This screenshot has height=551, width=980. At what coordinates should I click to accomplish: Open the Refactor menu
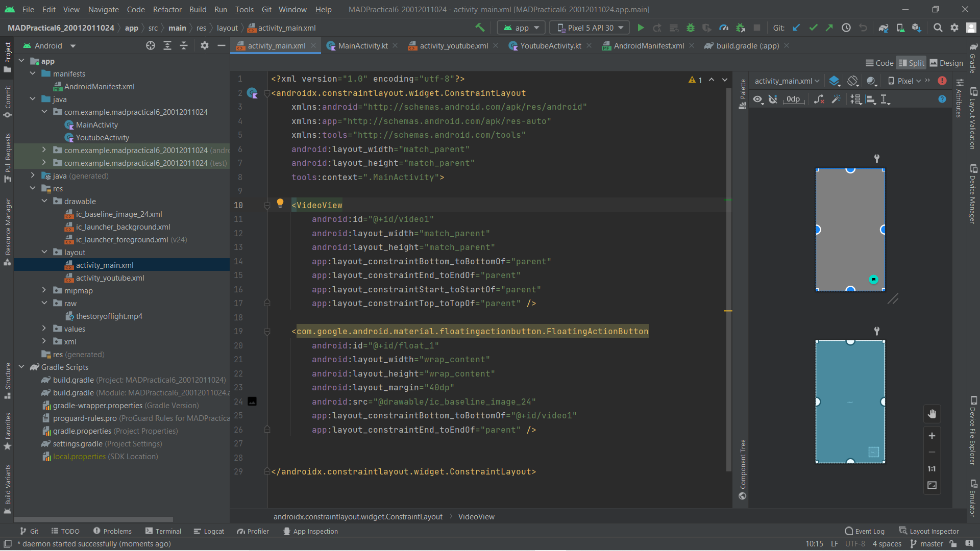point(167,9)
